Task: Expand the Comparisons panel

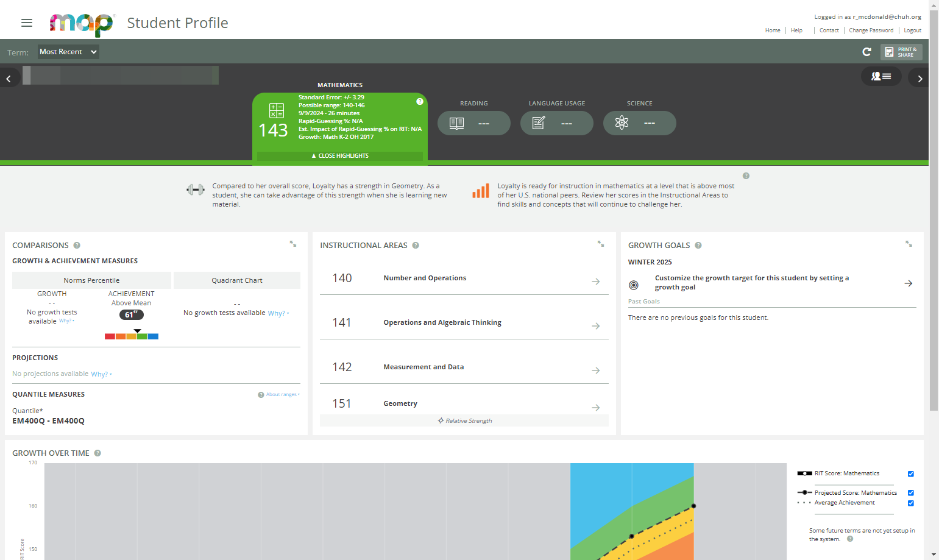Action: tap(293, 244)
